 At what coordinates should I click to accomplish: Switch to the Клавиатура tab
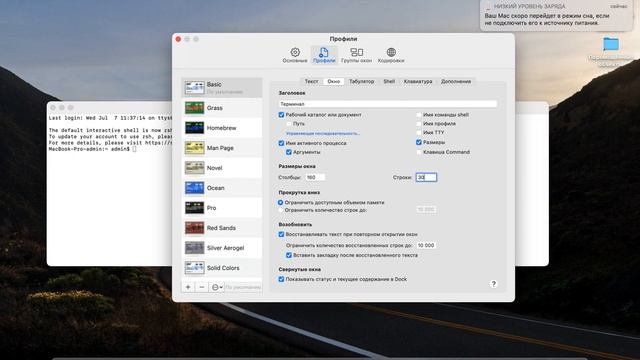418,81
